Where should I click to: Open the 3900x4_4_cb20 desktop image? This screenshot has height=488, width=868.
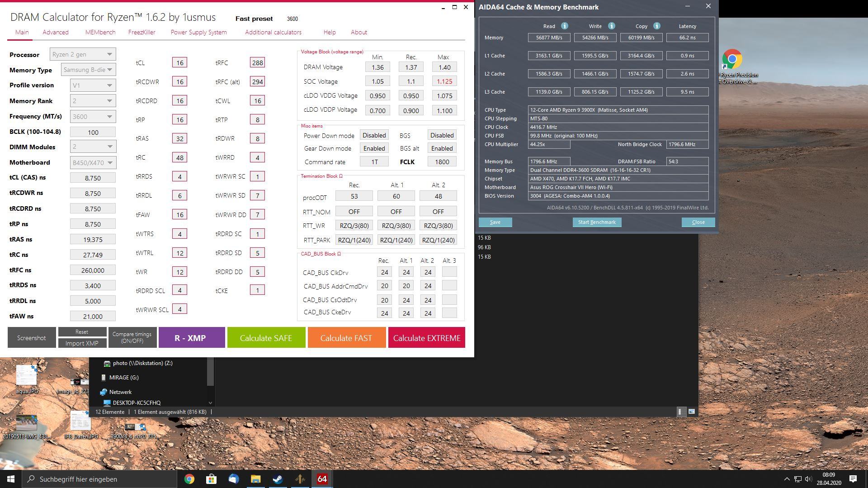[x=135, y=431]
